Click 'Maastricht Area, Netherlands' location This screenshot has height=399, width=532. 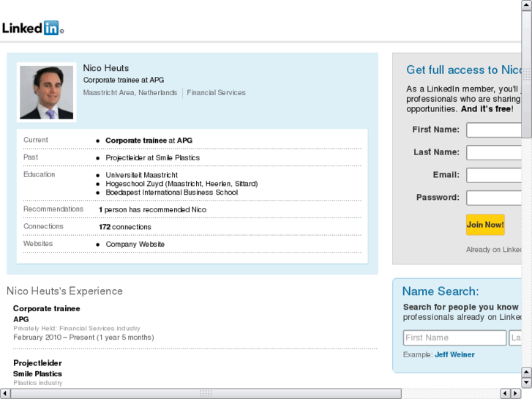(x=130, y=92)
